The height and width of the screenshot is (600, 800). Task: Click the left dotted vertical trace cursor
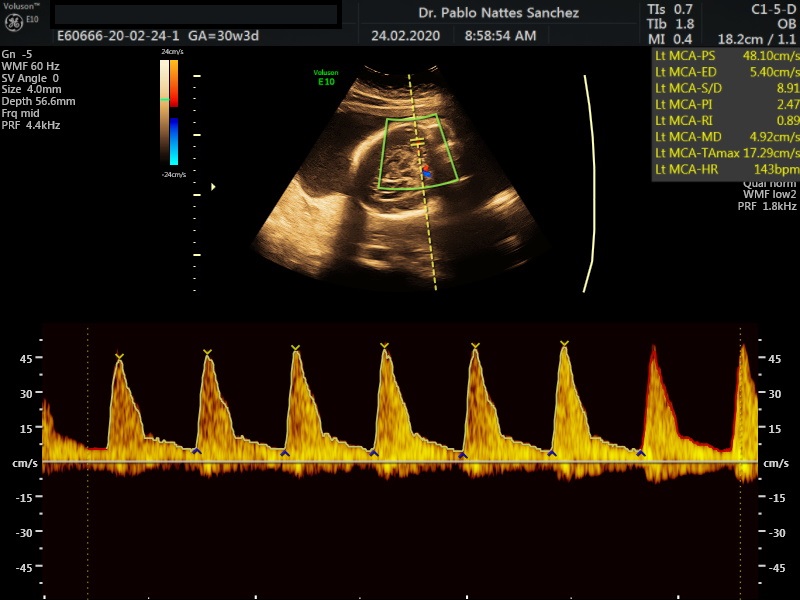88,460
